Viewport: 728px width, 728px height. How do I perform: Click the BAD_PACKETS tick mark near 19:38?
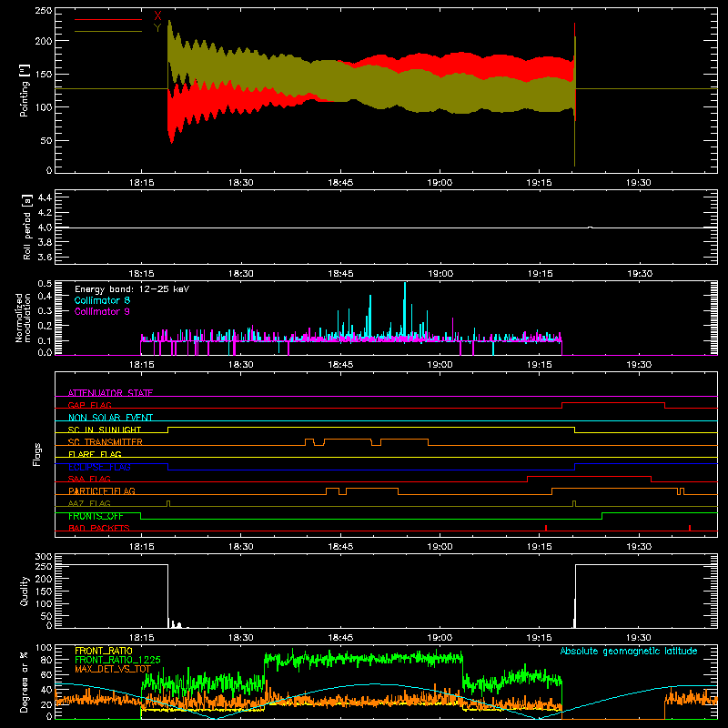[690, 528]
